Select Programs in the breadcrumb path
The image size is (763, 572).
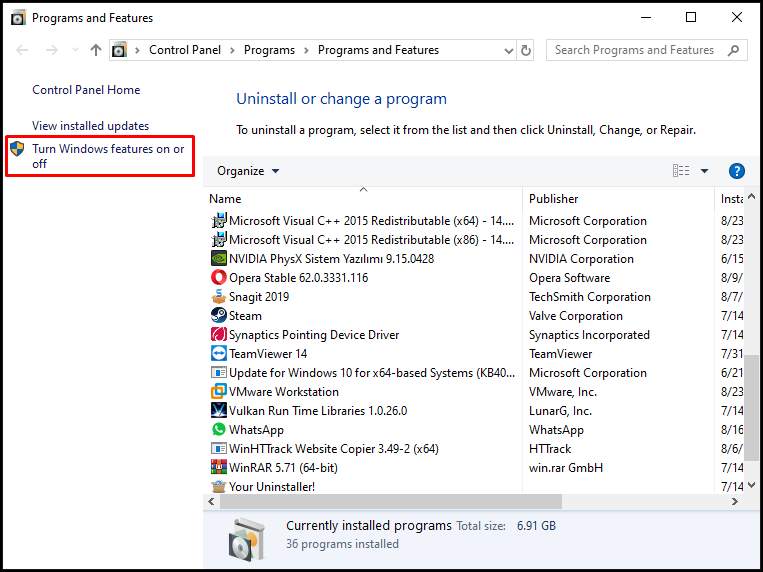pos(270,50)
